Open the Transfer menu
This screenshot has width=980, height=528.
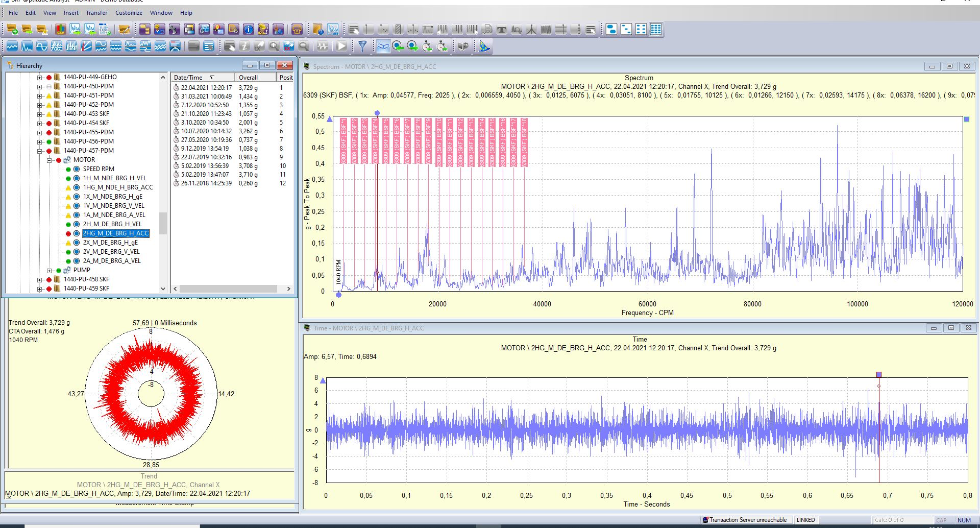pyautogui.click(x=96, y=13)
